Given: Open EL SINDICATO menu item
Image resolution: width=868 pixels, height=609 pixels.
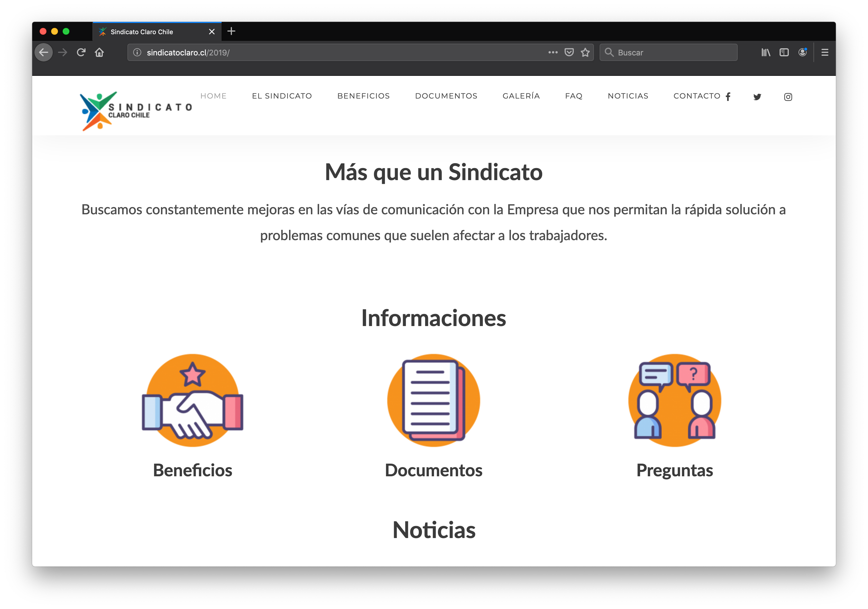Looking at the screenshot, I should 282,96.
